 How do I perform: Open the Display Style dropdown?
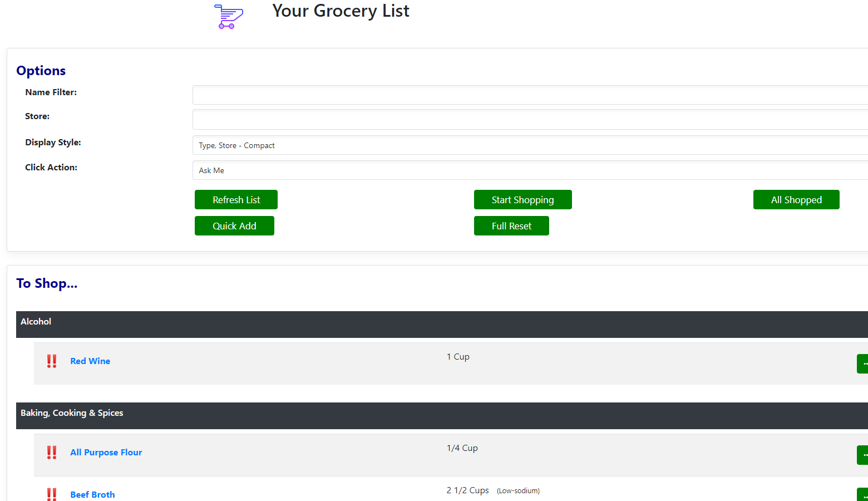coord(530,145)
